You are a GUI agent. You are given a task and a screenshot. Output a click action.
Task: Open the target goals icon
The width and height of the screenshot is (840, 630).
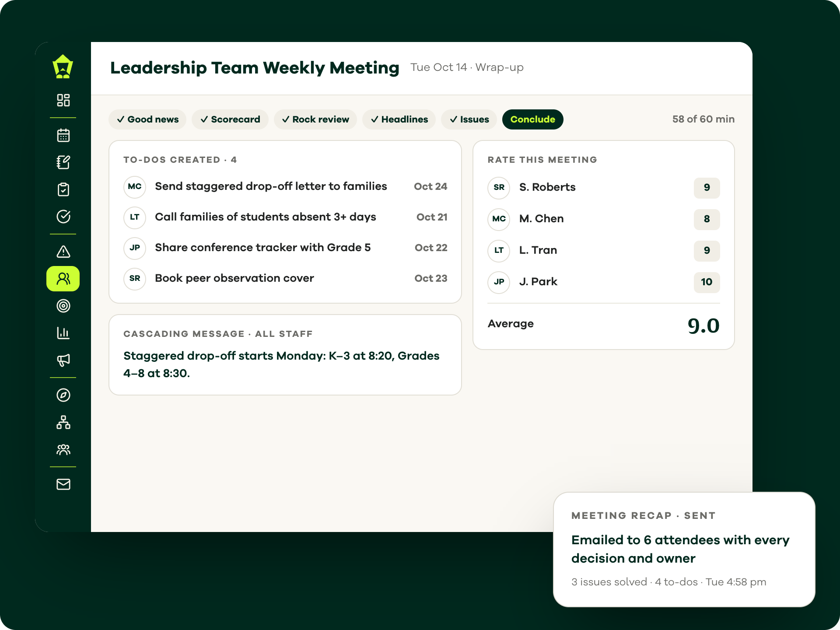pyautogui.click(x=63, y=306)
